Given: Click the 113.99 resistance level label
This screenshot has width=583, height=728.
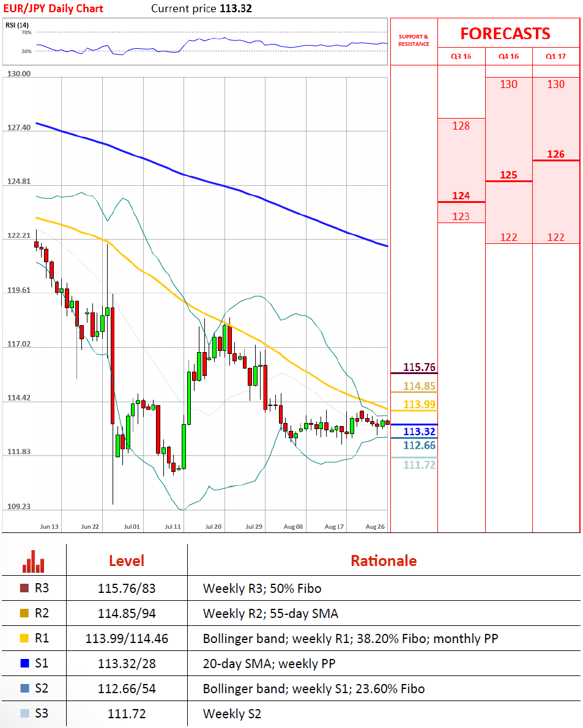Looking at the screenshot, I should [419, 405].
